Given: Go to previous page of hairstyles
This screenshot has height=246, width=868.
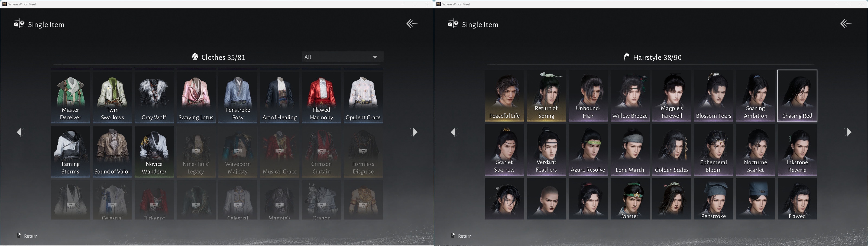Looking at the screenshot, I should pyautogui.click(x=454, y=132).
